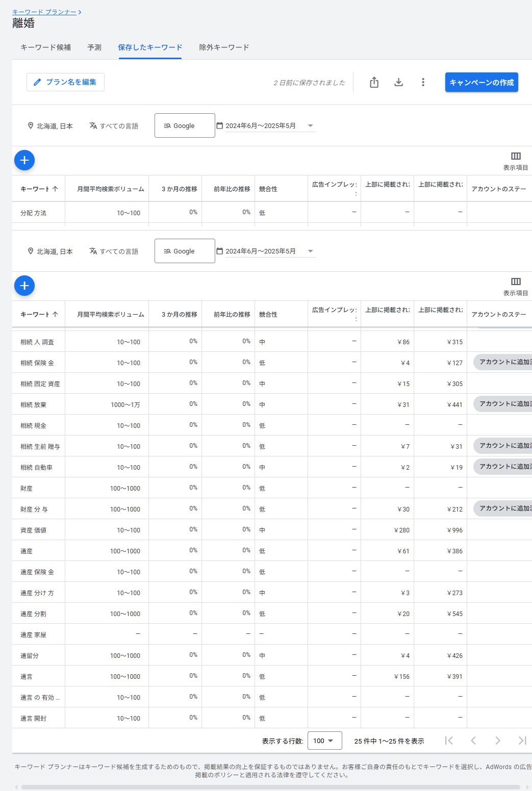This screenshot has width=532, height=791.
Task: Click the ¥996 bid value in 資産 価値 row
Action: [x=455, y=530]
